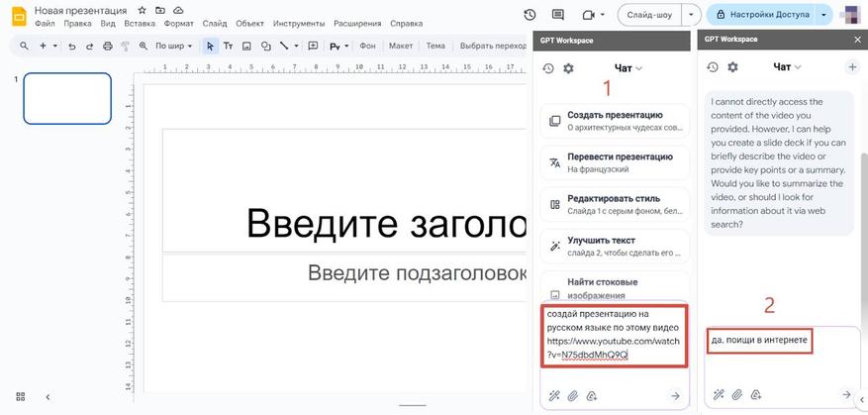Image resolution: width=868 pixels, height=415 pixels.
Task: Click the Настройки Доступа share button
Action: coord(760,15)
